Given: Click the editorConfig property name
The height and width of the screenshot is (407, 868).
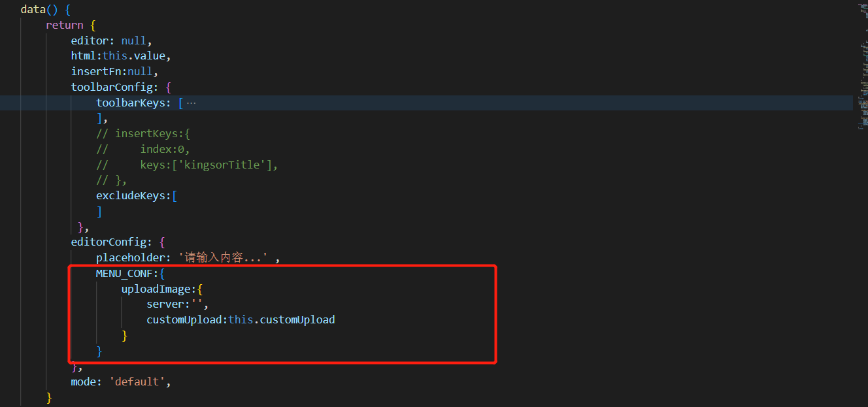Looking at the screenshot, I should click(x=111, y=242).
